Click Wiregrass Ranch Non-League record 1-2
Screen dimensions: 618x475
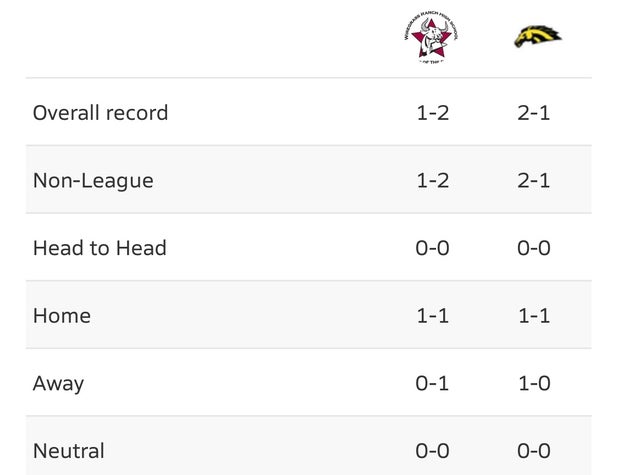[x=432, y=181]
